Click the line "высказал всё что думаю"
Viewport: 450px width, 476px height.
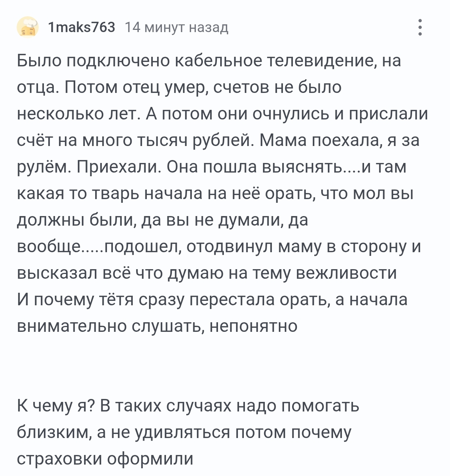[207, 273]
